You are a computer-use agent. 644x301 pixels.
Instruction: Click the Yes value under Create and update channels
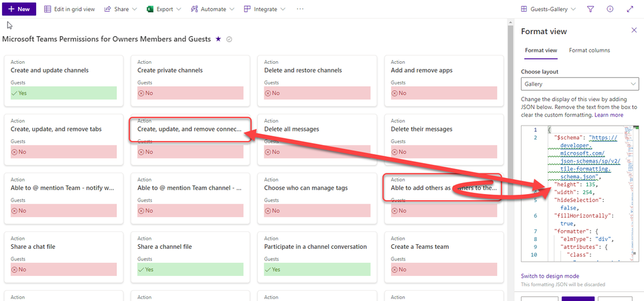coord(64,93)
